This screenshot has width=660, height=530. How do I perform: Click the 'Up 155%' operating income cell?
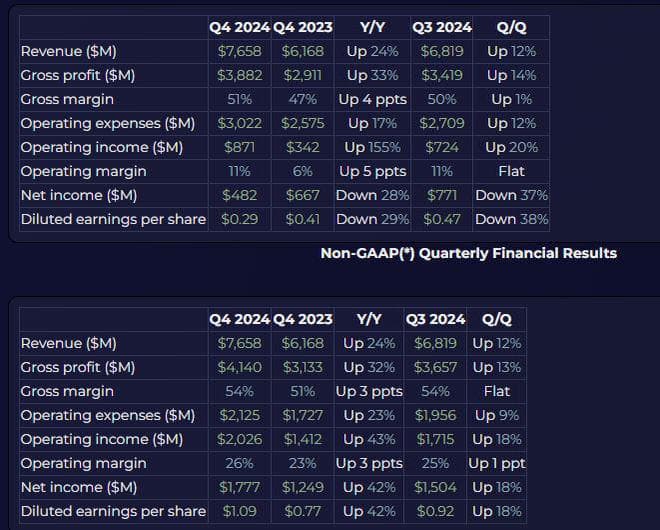click(x=372, y=147)
